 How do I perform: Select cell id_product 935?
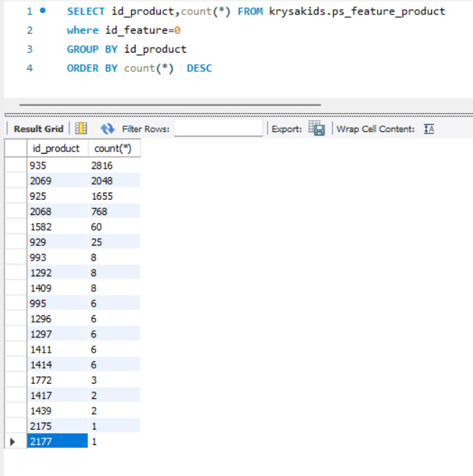point(58,165)
